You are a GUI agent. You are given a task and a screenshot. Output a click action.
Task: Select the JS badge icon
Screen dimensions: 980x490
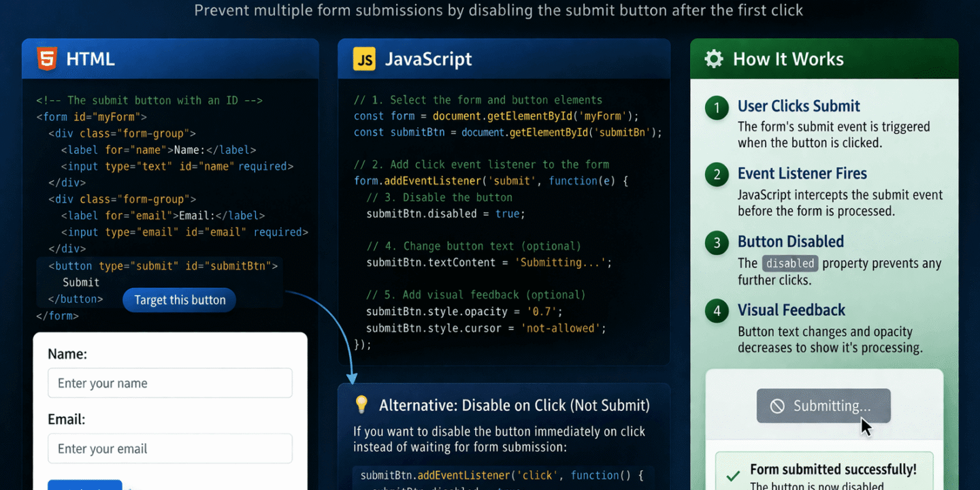[363, 59]
